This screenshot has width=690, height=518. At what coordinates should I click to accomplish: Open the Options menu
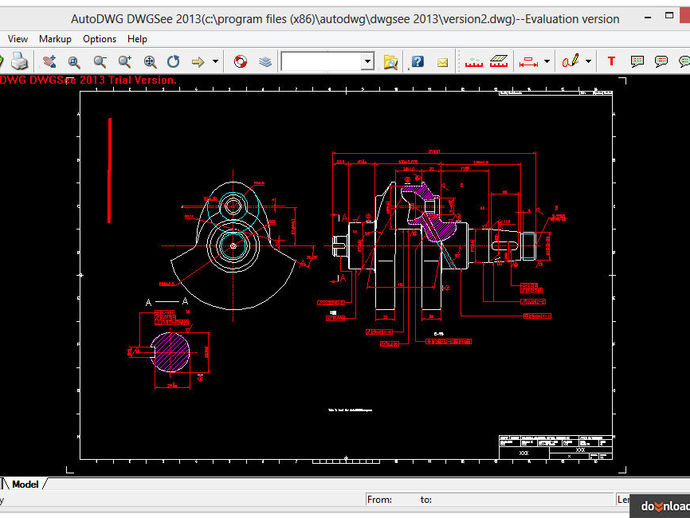(99, 39)
